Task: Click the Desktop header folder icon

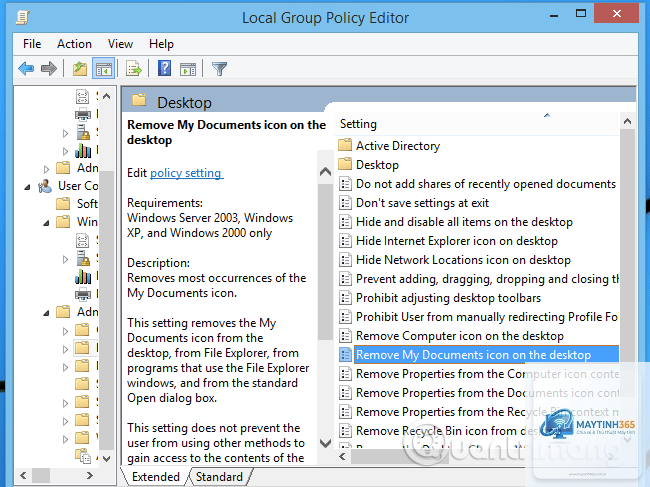Action: coord(139,100)
